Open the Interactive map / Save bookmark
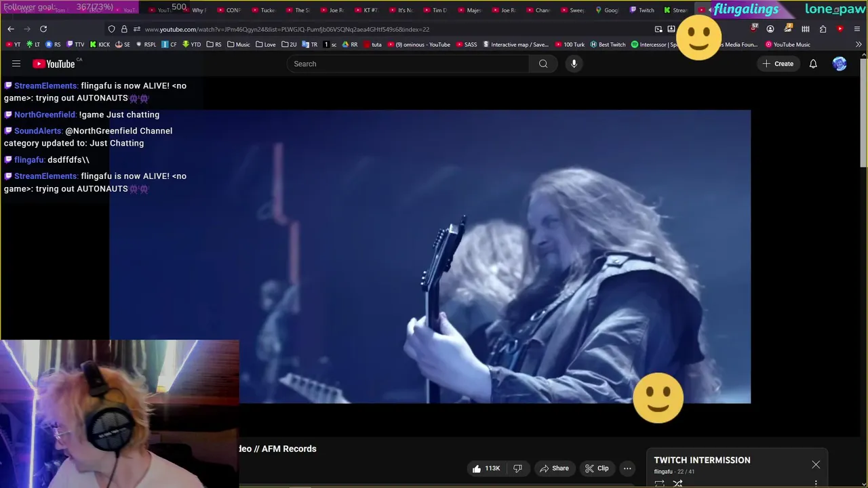The height and width of the screenshot is (488, 868). click(515, 45)
